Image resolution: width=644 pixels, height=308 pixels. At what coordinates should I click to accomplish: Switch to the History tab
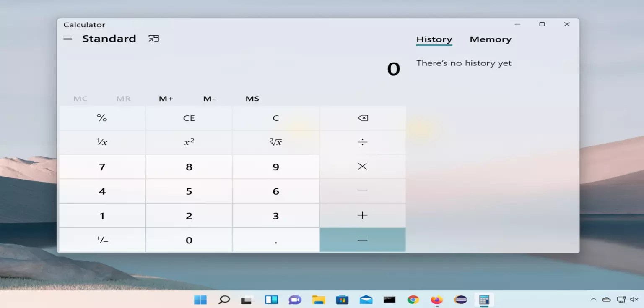(x=434, y=39)
